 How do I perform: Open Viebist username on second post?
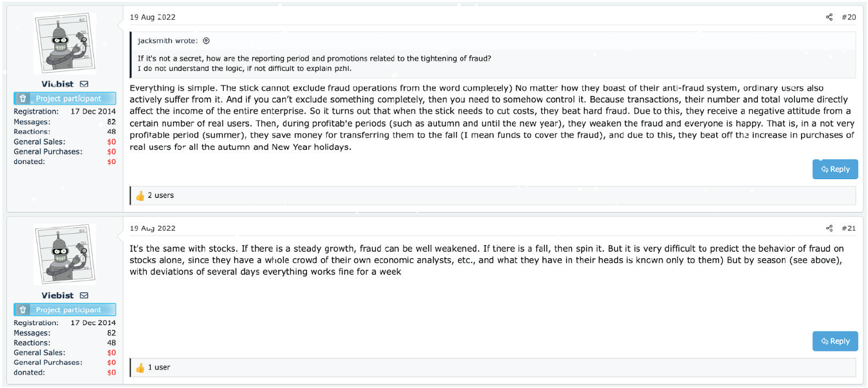(57, 295)
